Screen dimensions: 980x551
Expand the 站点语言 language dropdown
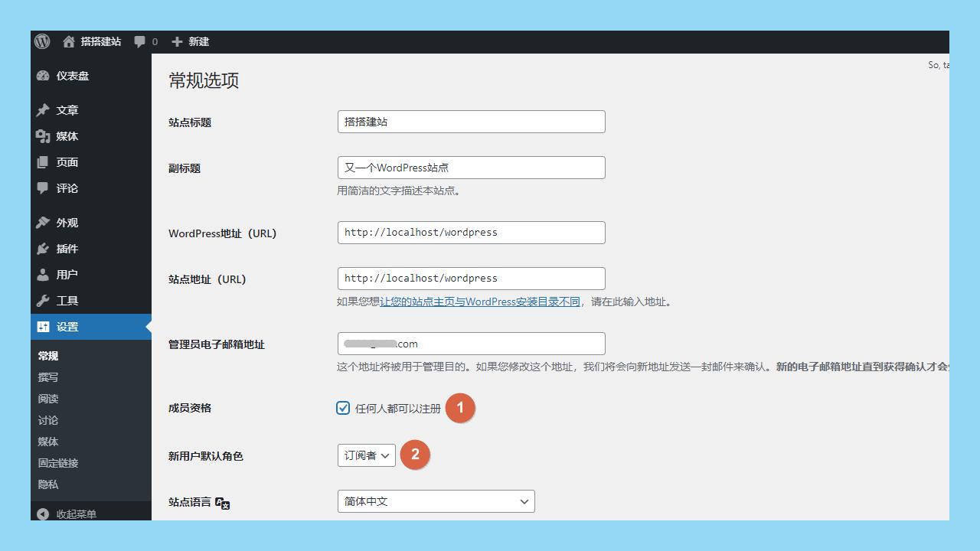point(436,501)
